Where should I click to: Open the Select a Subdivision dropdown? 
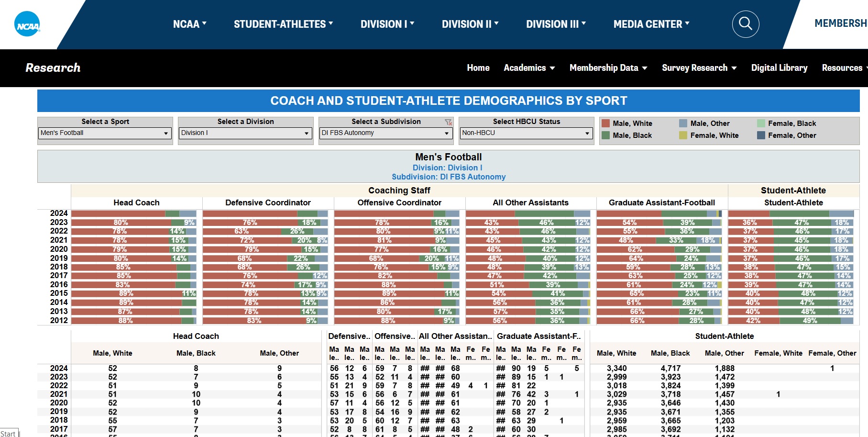386,133
